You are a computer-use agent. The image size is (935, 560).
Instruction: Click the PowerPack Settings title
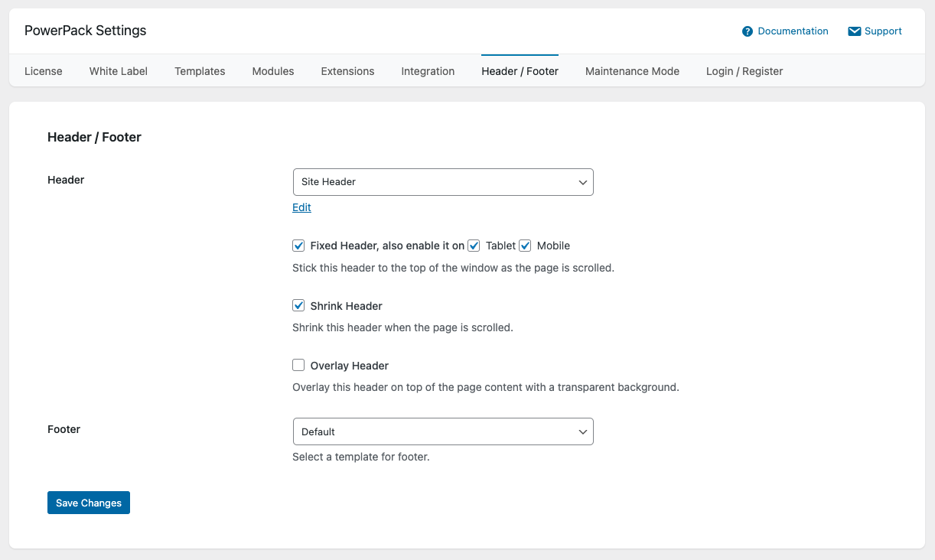point(85,31)
